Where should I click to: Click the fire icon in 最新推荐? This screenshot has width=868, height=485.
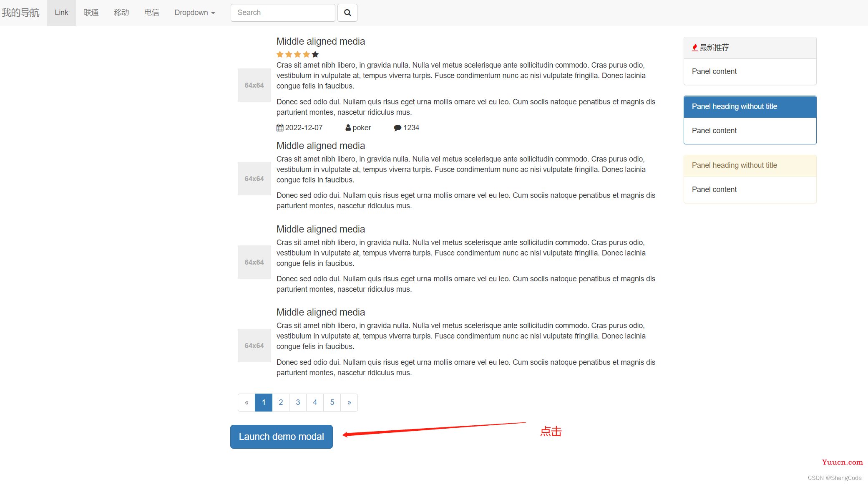coord(693,47)
